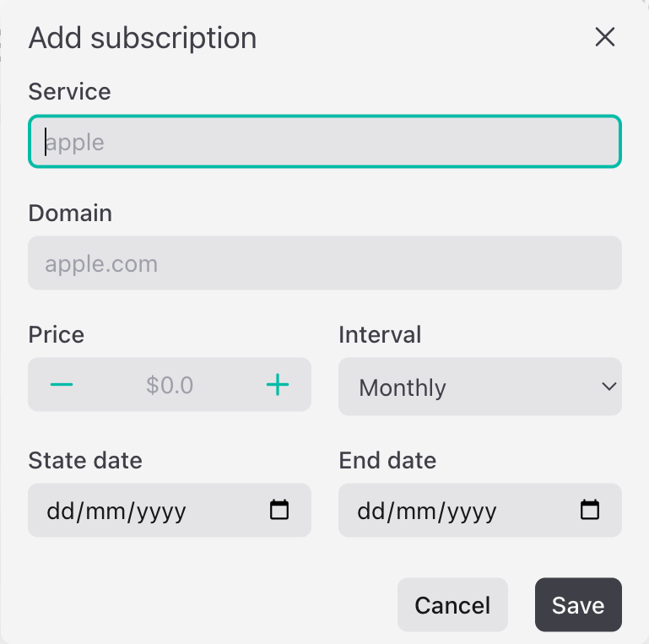The width and height of the screenshot is (649, 644).
Task: Save the new subscription
Action: pos(578,604)
